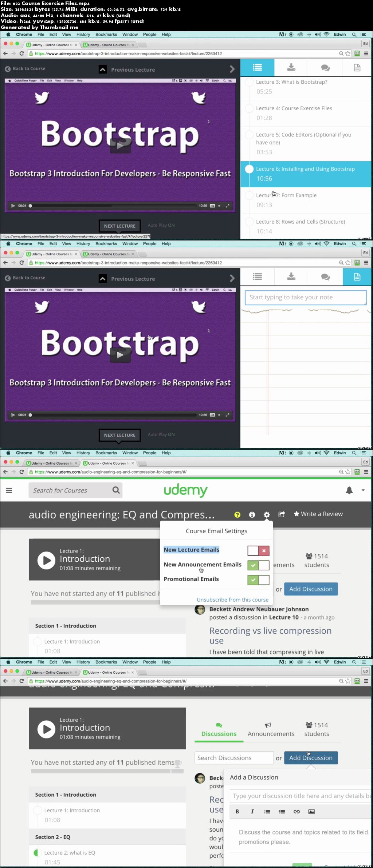Click NEXT LECTURE in the frame showing the lecture list
The width and height of the screenshot is (373, 868).
119,226
